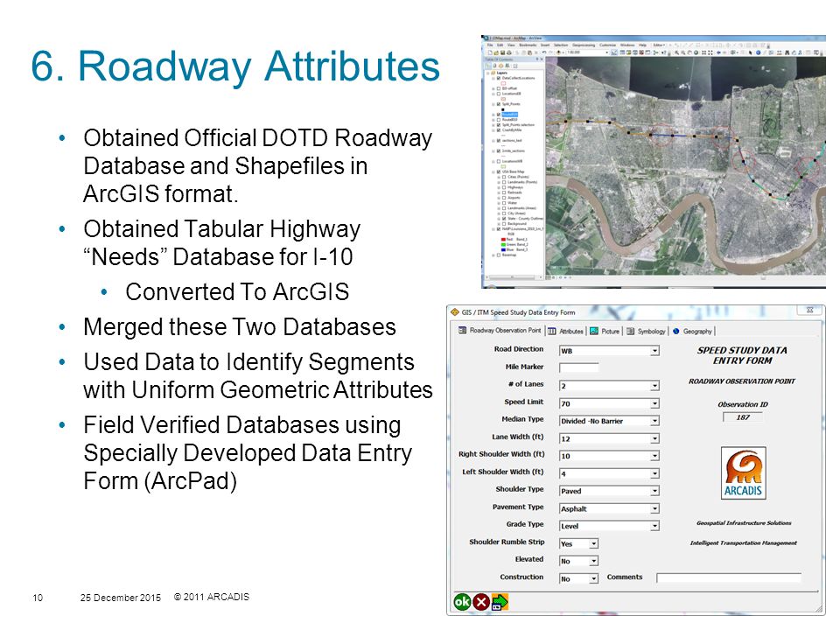
Task: Open the Customize menu in ArcMap
Action: (607, 45)
